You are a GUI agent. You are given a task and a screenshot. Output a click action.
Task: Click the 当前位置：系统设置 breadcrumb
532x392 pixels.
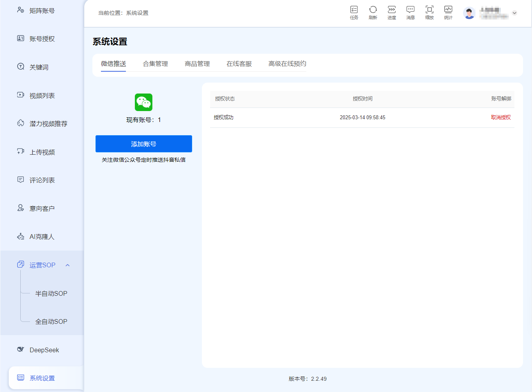click(123, 13)
